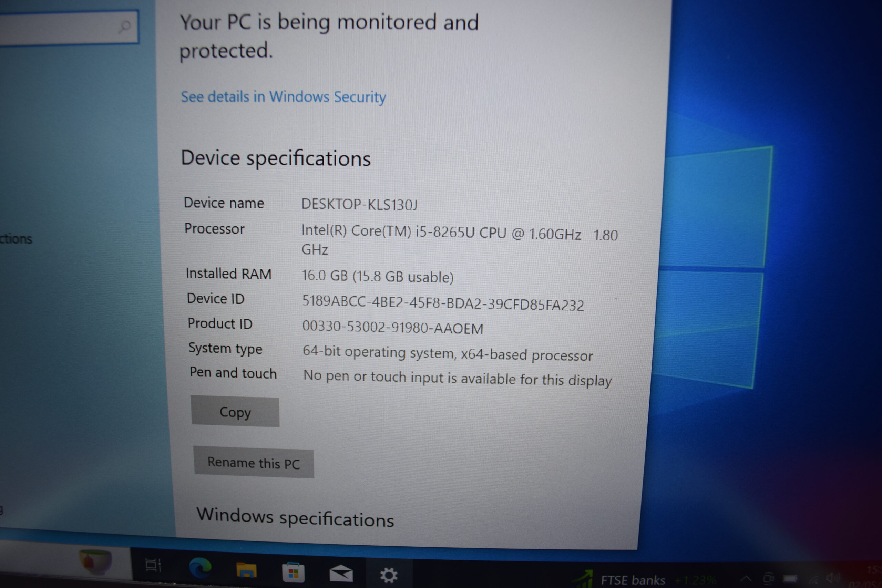Click the Device name label
This screenshot has height=588, width=882.
(x=224, y=203)
